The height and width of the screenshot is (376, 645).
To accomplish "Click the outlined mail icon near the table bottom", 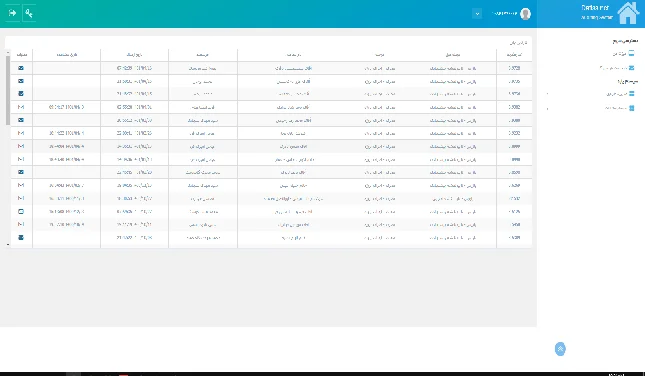I will pos(21,211).
